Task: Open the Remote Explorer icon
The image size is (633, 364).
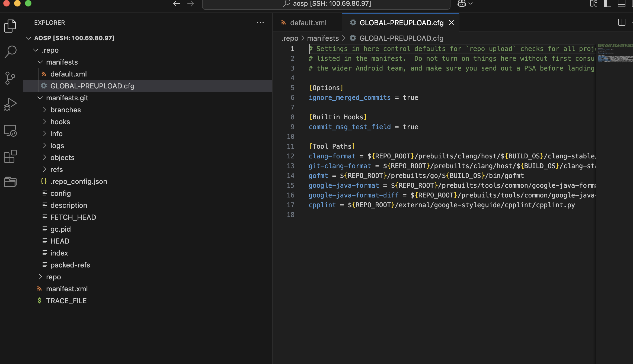Action: pyautogui.click(x=10, y=130)
